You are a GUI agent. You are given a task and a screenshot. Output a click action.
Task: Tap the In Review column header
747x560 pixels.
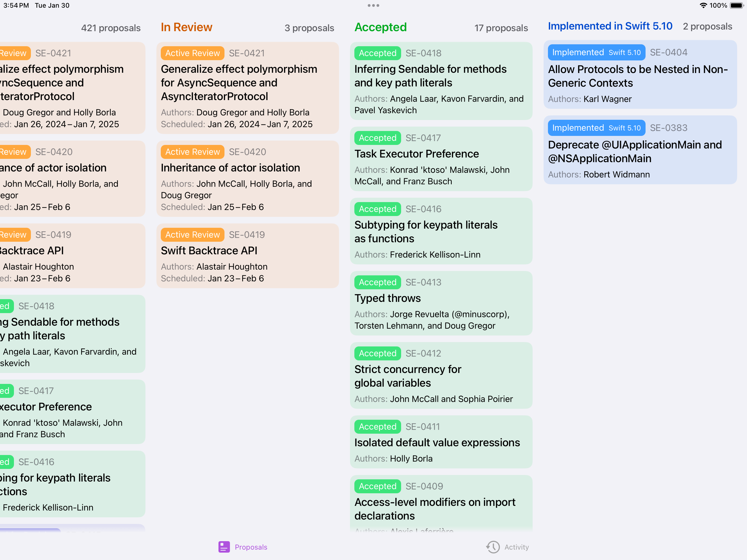click(x=186, y=27)
